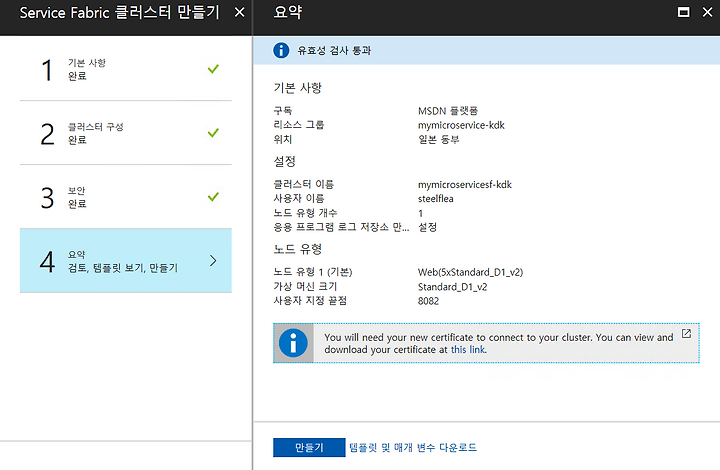This screenshot has width=720, height=470.
Task: Click the 만들기 button
Action: click(x=309, y=447)
